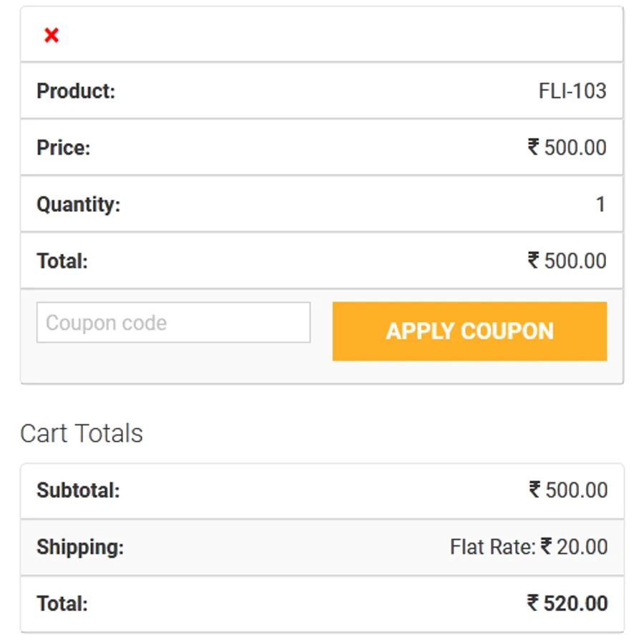Click the Subtotal label
Image resolution: width=644 pixels, height=644 pixels.
(78, 490)
